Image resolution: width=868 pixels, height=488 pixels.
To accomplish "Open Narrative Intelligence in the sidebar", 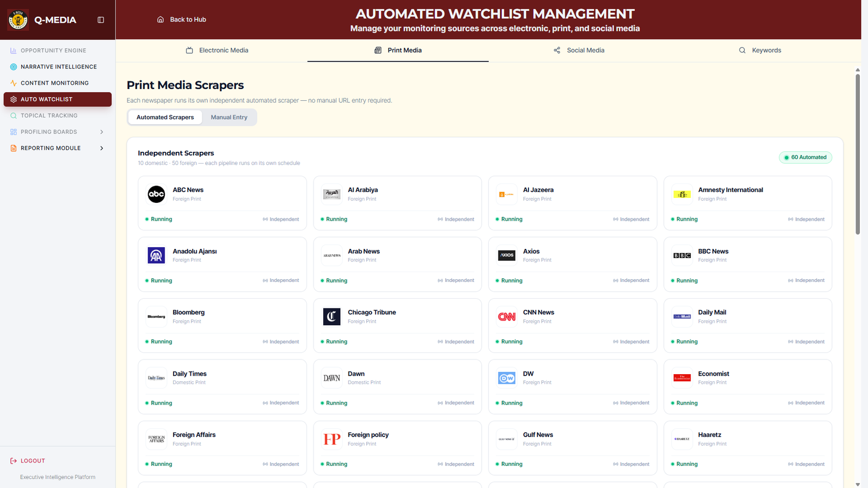I will click(x=58, y=67).
